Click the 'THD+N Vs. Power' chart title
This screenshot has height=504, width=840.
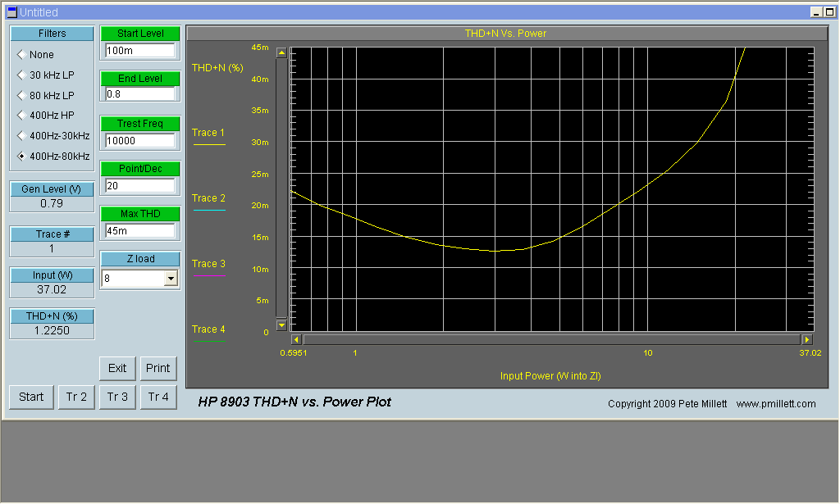pyautogui.click(x=505, y=33)
